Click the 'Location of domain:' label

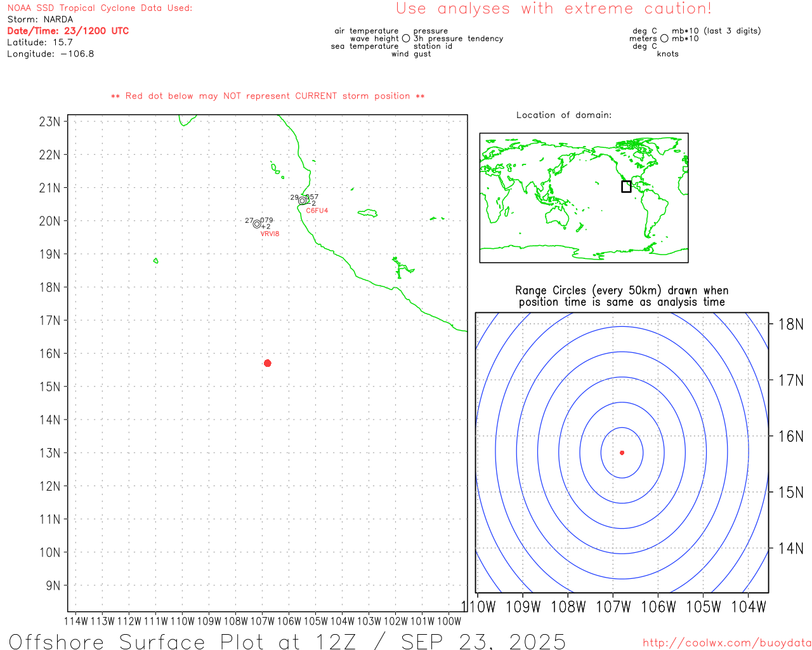(564, 115)
